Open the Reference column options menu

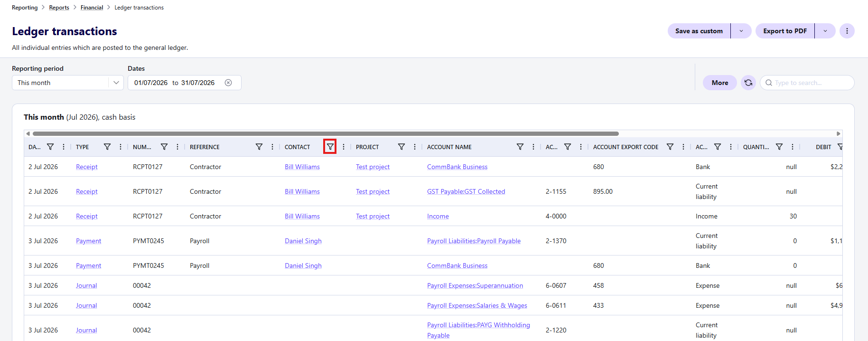(272, 147)
